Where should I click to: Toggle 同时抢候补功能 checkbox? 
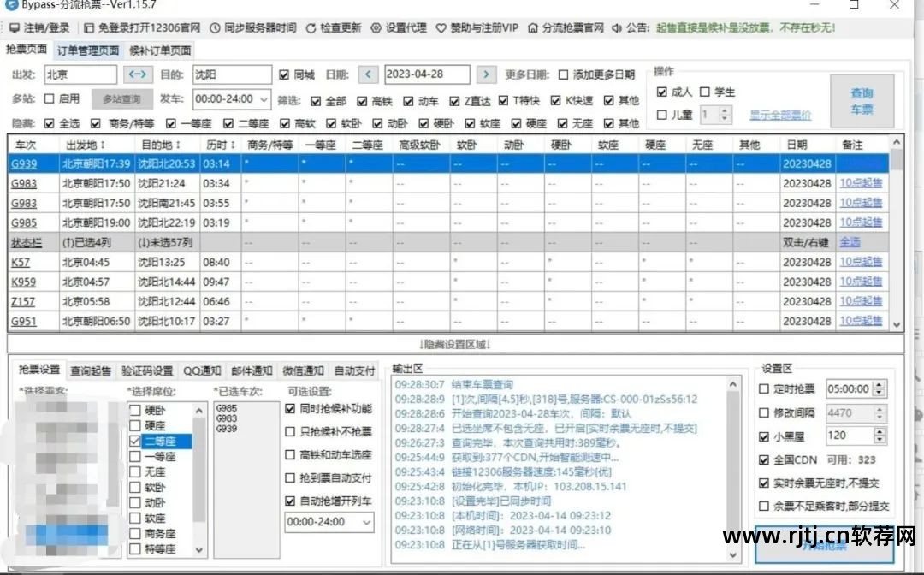[290, 408]
